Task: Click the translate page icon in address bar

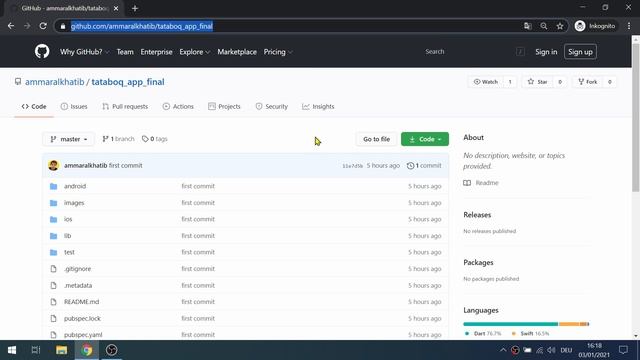Action: (528, 26)
